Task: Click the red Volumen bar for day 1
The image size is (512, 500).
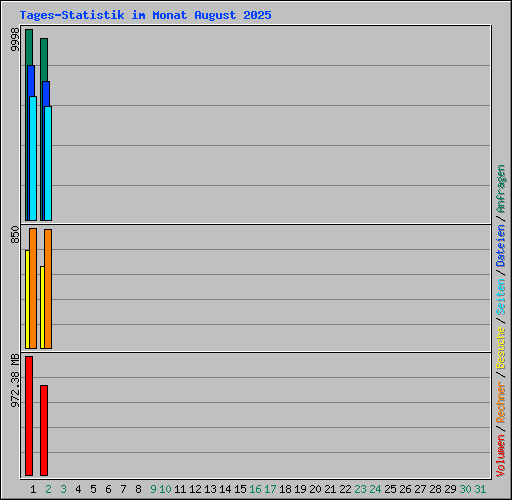Action: (x=29, y=416)
